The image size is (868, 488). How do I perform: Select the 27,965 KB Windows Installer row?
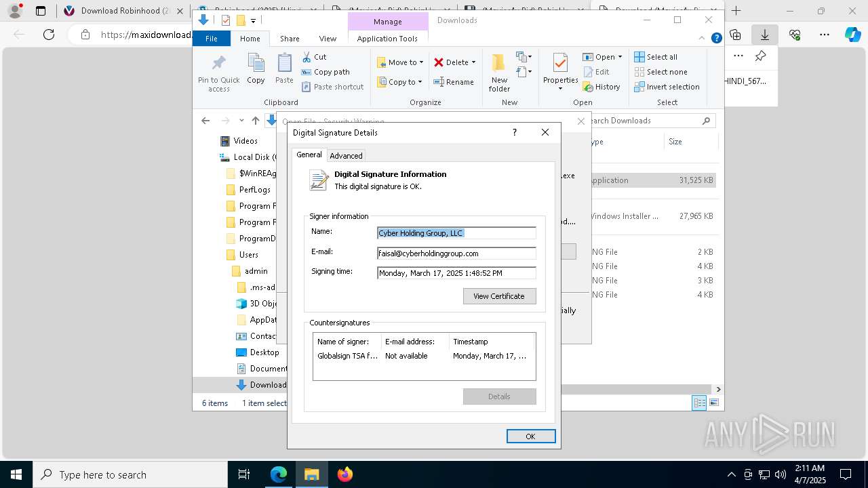click(654, 216)
